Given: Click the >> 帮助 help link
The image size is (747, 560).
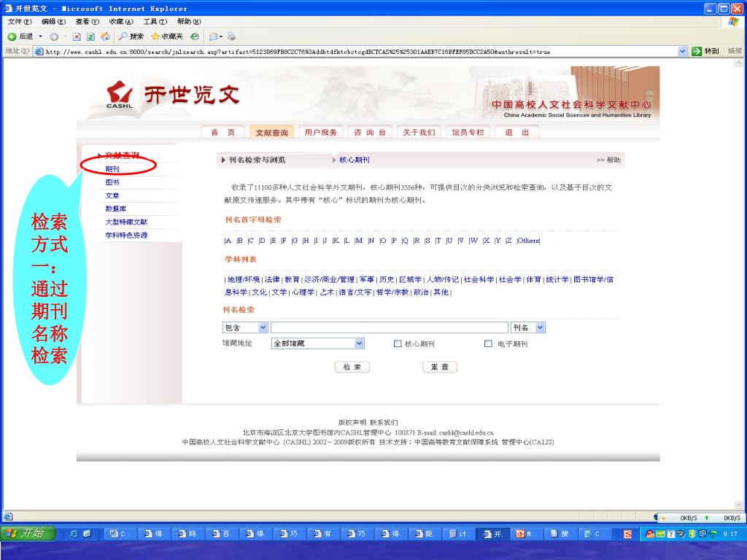Looking at the screenshot, I should [608, 160].
